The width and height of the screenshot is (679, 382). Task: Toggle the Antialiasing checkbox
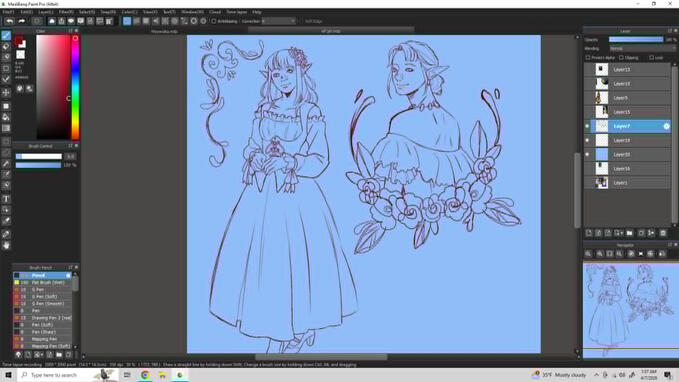213,21
